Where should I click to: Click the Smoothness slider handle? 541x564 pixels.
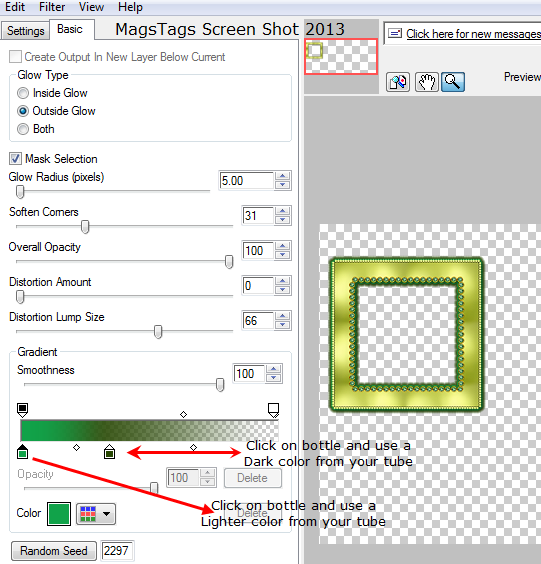(x=220, y=385)
